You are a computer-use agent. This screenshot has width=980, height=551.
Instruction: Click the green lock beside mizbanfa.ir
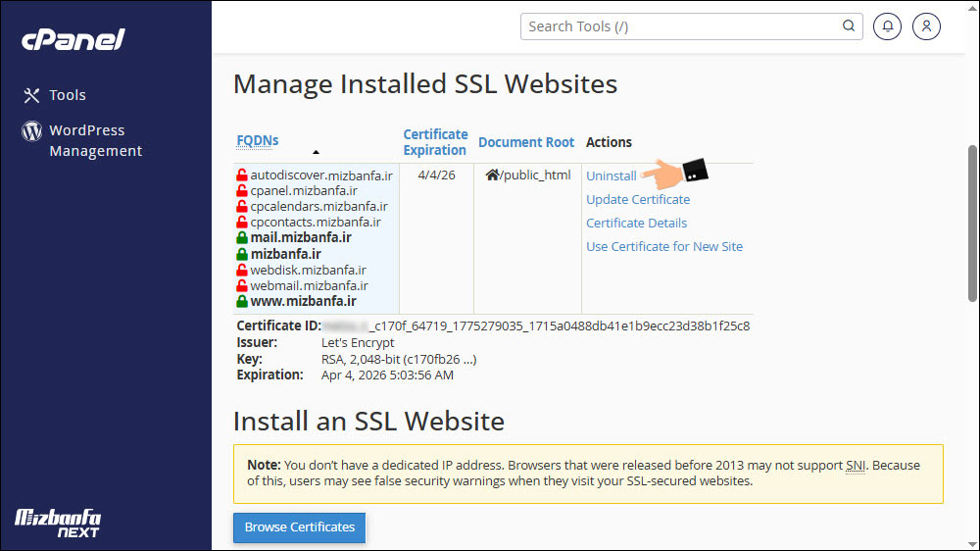click(x=242, y=254)
